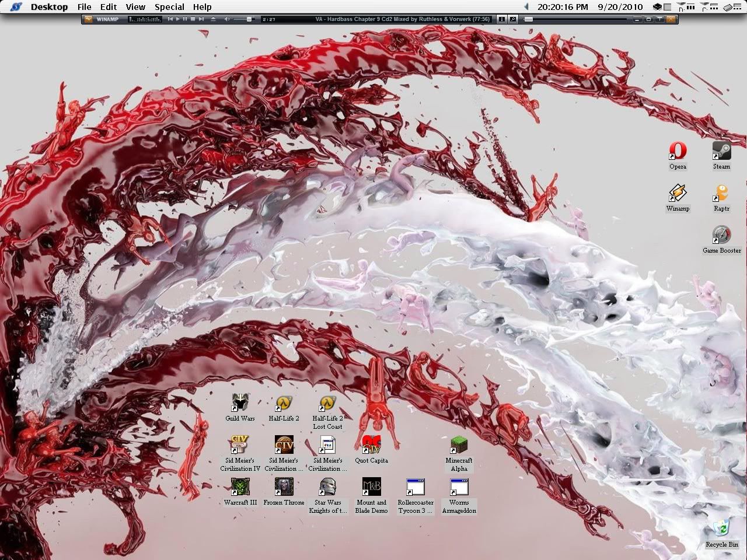Viewport: 747px width, 560px height.
Task: Select the Frozen Throne shortcut
Action: pos(284,492)
